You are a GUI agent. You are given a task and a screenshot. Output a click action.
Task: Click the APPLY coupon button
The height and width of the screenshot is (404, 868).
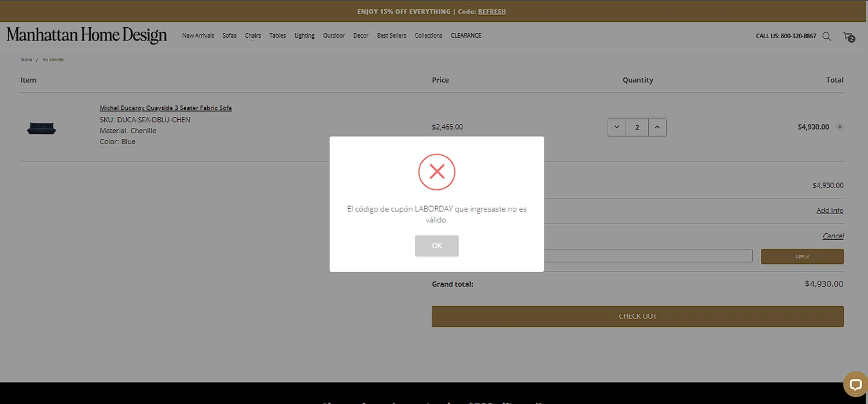(802, 256)
